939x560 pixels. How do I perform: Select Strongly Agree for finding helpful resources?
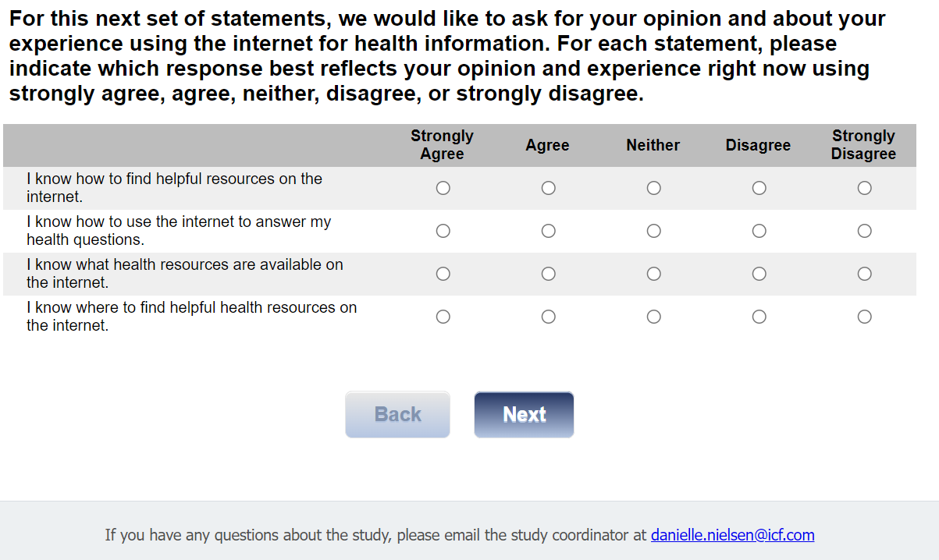pyautogui.click(x=443, y=188)
